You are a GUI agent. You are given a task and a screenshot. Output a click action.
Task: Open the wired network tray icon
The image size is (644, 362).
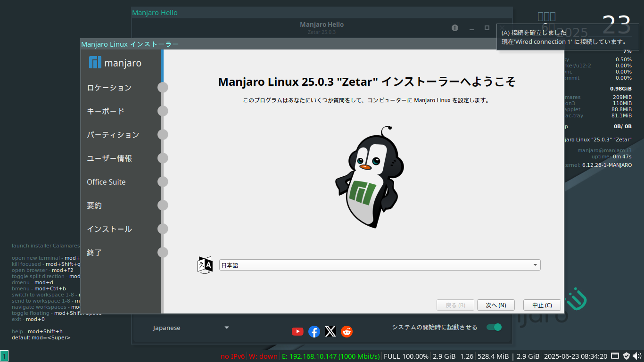[x=615, y=356]
